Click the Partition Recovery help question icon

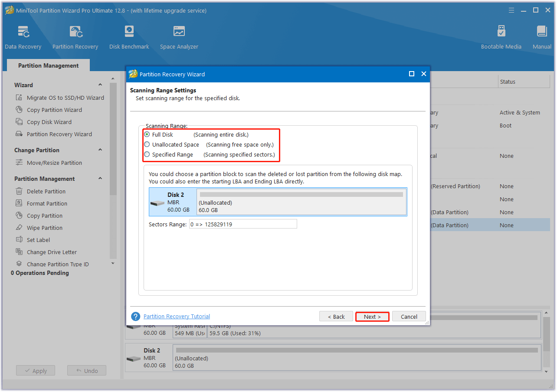click(x=136, y=317)
